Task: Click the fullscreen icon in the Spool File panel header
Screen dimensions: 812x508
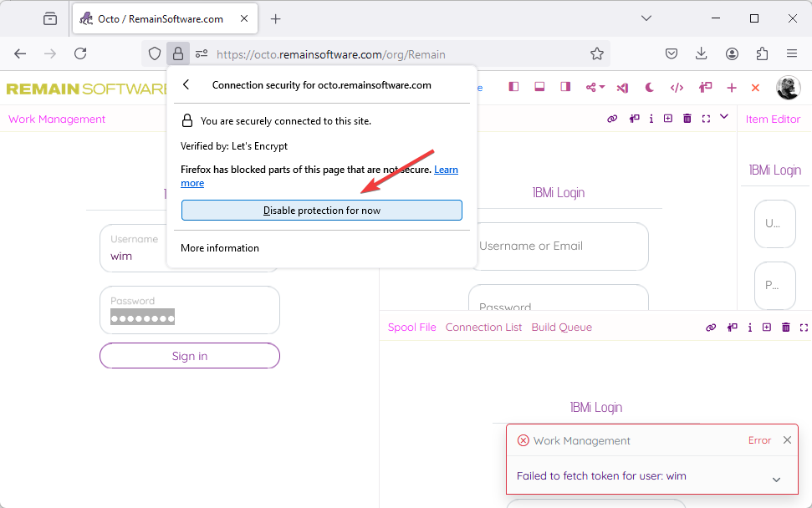Action: coord(804,328)
